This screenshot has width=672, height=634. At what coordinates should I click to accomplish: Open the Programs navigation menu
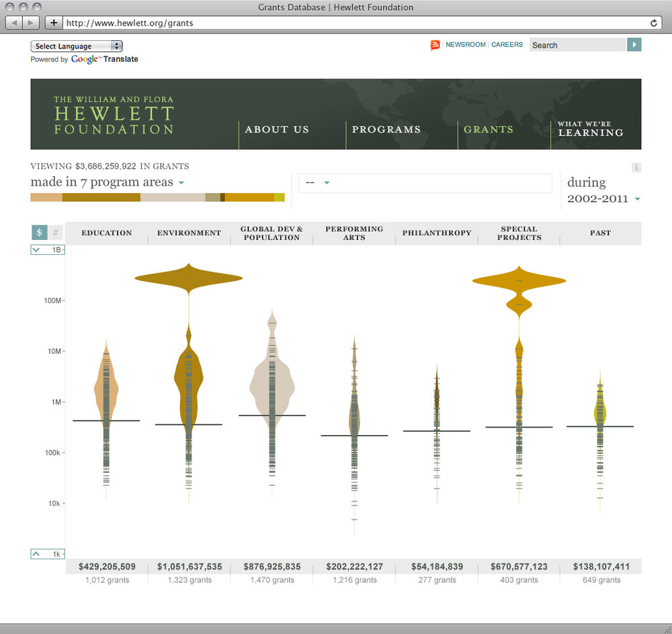(x=386, y=130)
